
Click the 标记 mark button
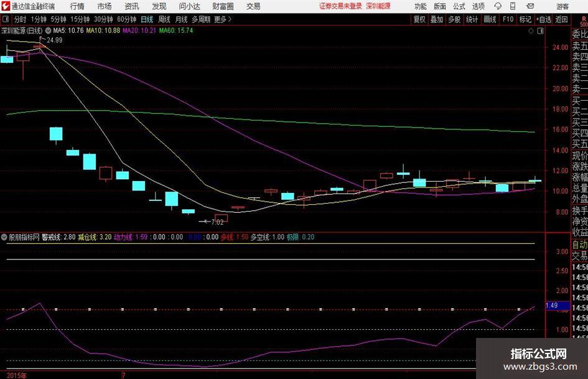[x=525, y=19]
